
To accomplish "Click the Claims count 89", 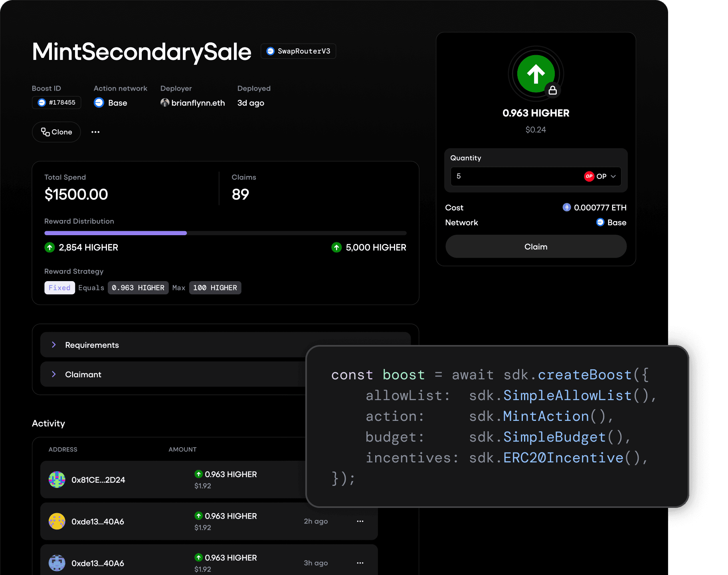I will [240, 194].
